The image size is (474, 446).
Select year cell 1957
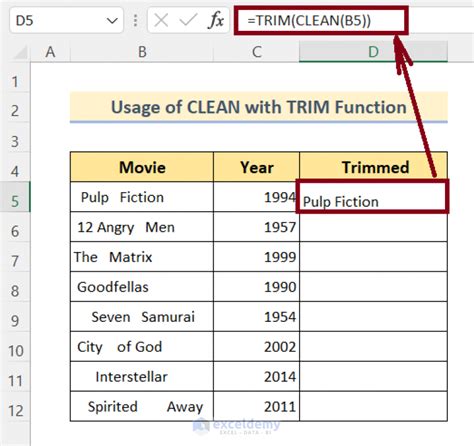(256, 227)
